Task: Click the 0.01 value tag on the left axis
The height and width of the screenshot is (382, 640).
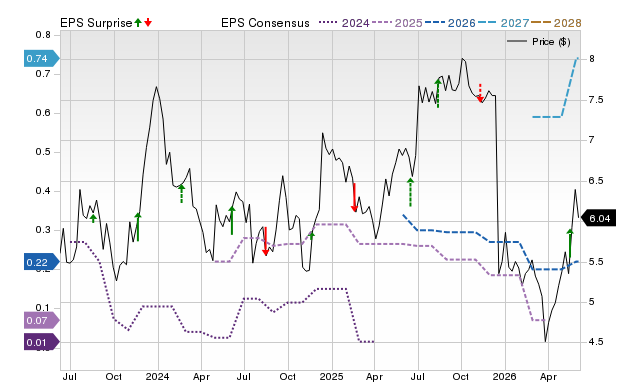Action: coord(42,342)
